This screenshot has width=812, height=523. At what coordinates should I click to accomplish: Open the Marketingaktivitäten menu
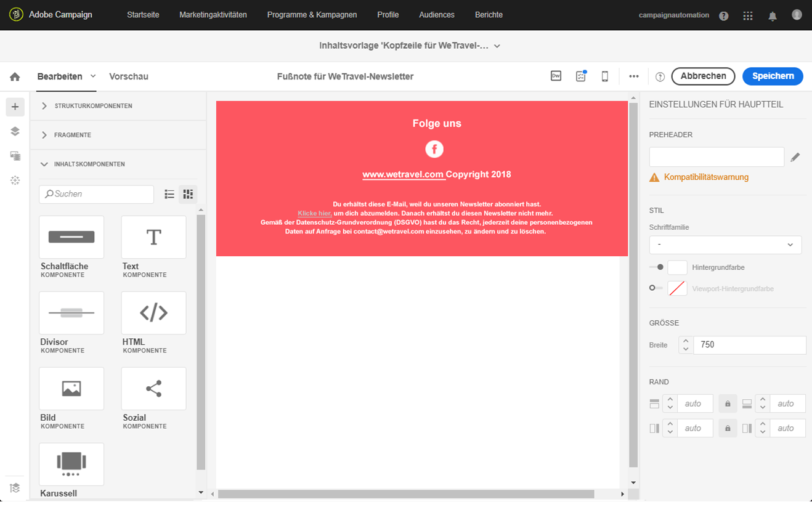(213, 15)
